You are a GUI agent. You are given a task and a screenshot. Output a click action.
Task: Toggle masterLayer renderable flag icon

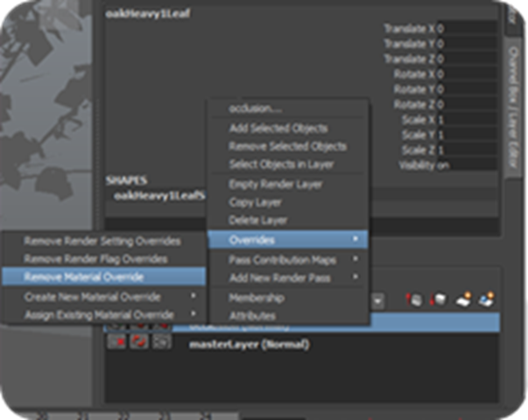click(116, 342)
